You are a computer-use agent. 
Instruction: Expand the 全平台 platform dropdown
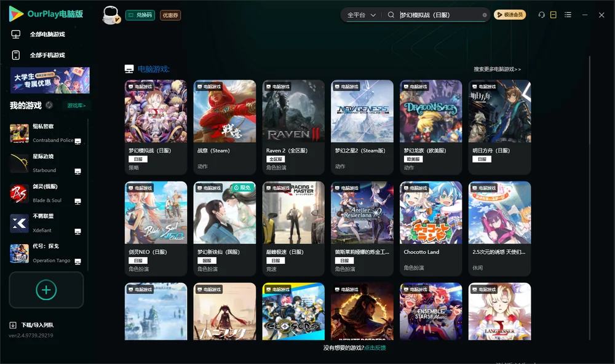pyautogui.click(x=361, y=15)
